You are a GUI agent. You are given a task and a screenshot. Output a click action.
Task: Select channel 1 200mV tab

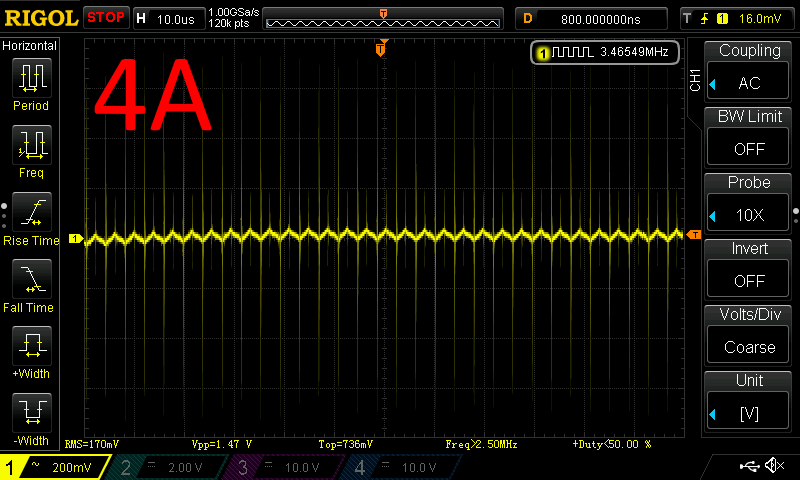pos(54,467)
